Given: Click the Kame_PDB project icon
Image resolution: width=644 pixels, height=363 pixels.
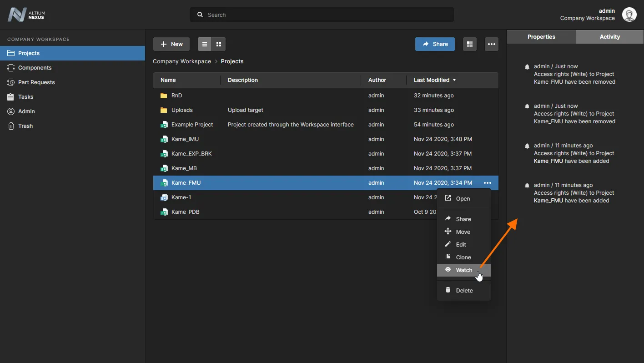Looking at the screenshot, I should pos(164,212).
